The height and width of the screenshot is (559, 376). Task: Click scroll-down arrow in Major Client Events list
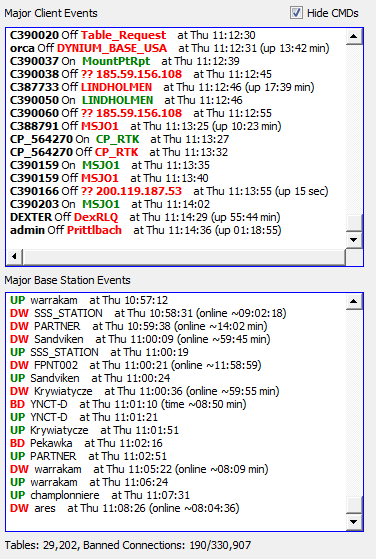coord(354,240)
